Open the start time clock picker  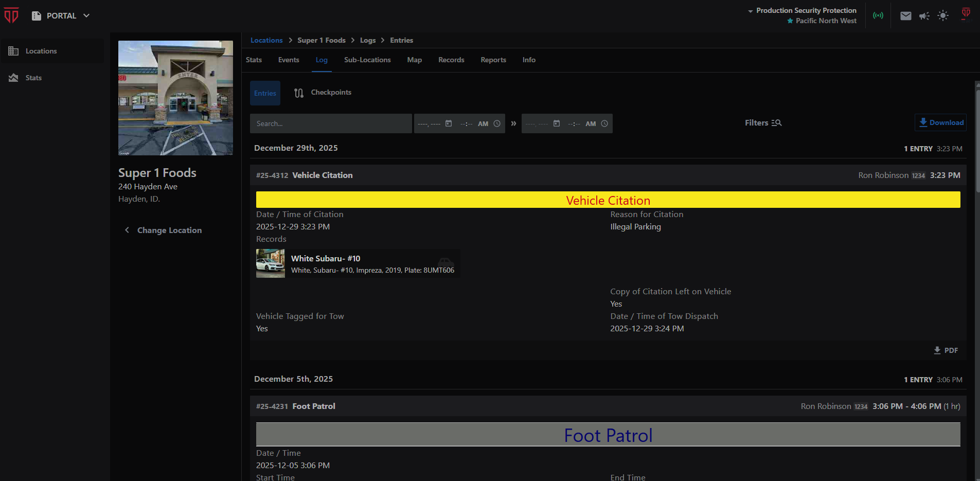coord(497,123)
